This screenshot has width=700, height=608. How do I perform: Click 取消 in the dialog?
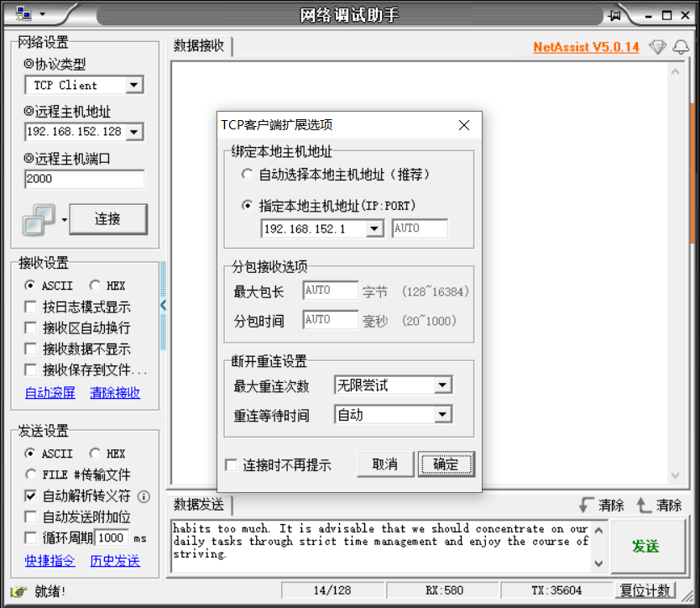coord(385,464)
